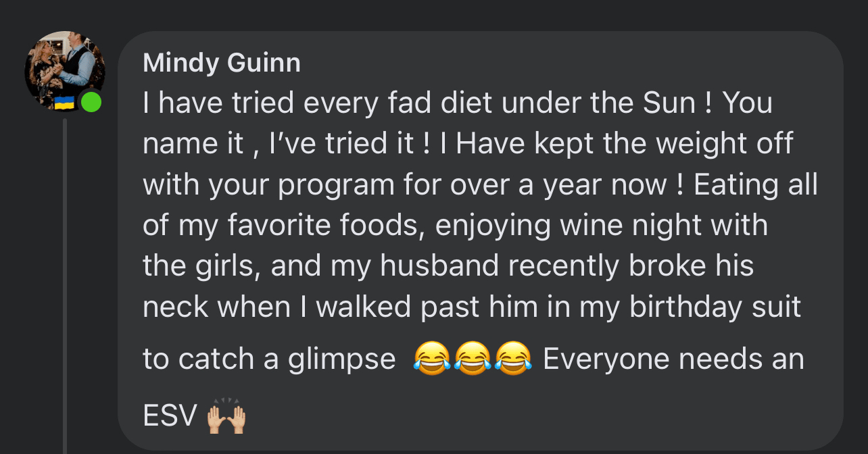
Task: Click the word "ESV" in the comment
Action: click(170, 417)
